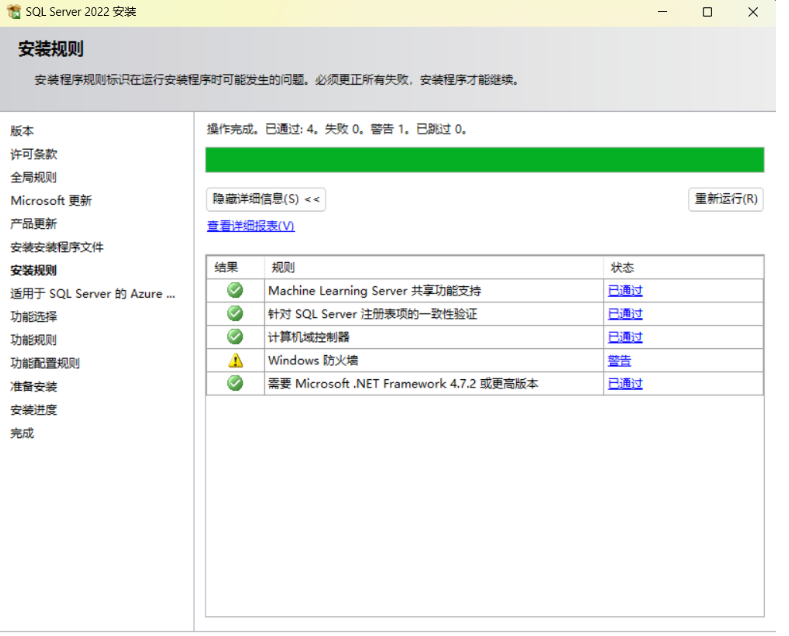The width and height of the screenshot is (789, 636).
Task: Select 准备安装 step in the sidebar
Action: tap(34, 386)
